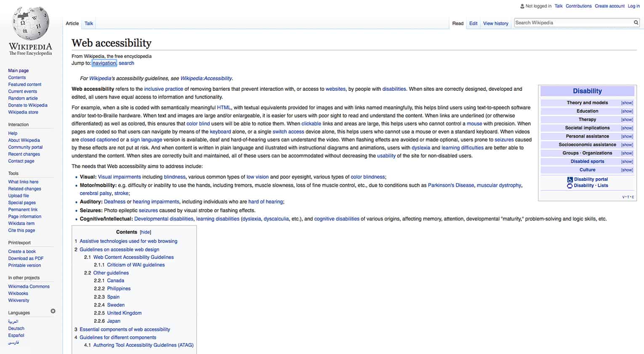The width and height of the screenshot is (644, 354).
Task: Click the Wikipedia globe logo
Action: pyautogui.click(x=31, y=22)
